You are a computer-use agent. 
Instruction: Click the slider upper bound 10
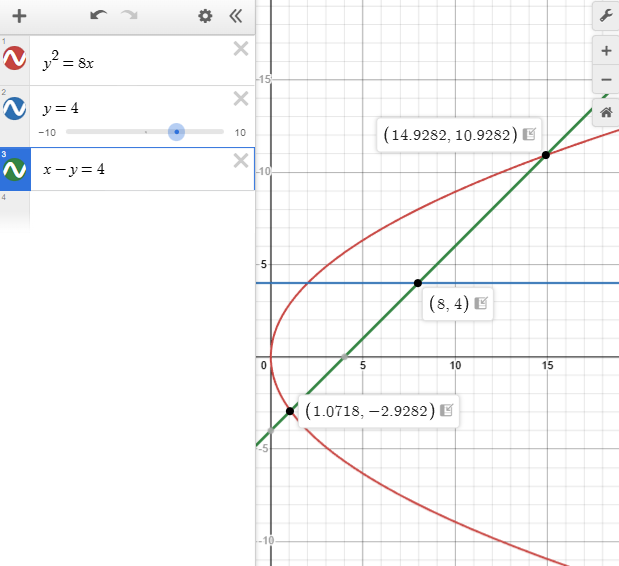(240, 132)
